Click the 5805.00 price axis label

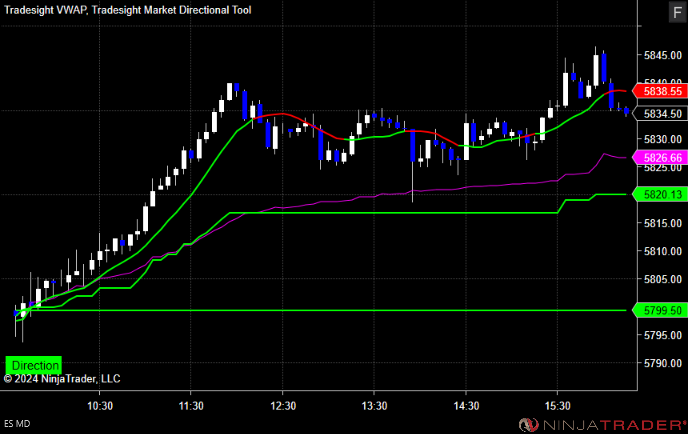663,280
